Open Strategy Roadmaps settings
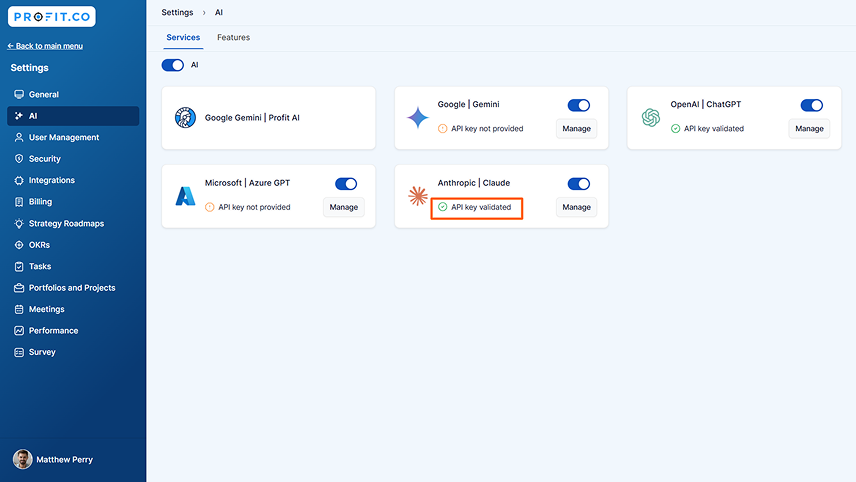Screen dimensions: 856x482 (x=73, y=223)
